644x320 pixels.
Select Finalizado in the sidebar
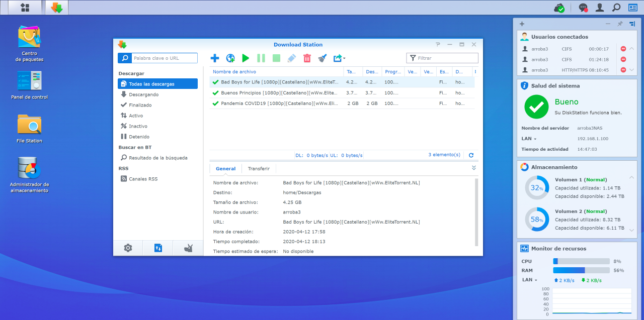click(140, 105)
